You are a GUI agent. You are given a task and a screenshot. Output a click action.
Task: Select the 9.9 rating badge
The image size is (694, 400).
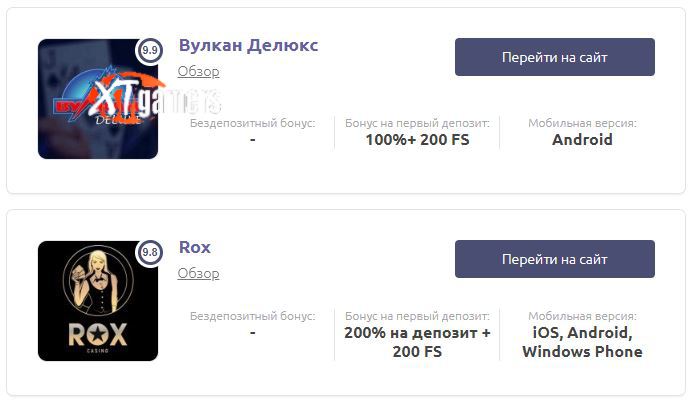tap(150, 50)
